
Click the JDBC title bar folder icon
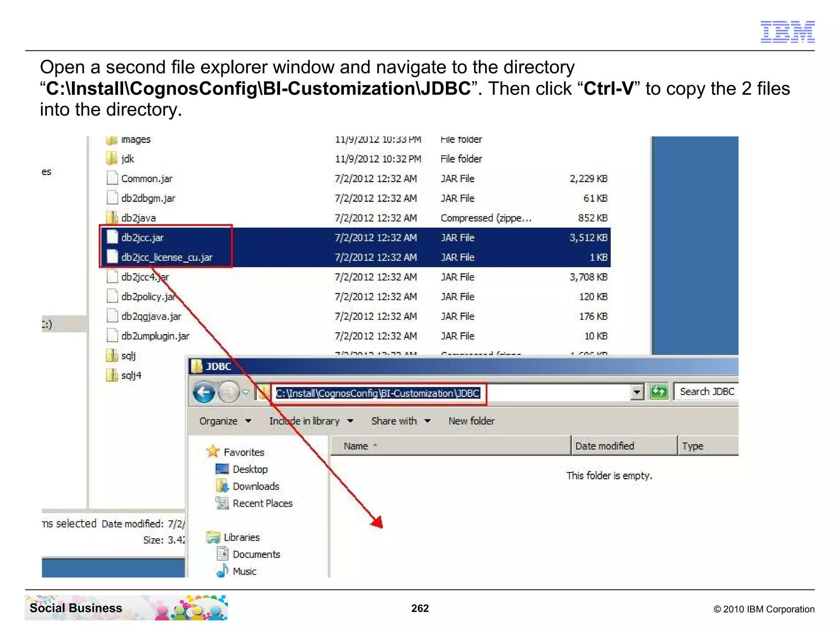(197, 366)
